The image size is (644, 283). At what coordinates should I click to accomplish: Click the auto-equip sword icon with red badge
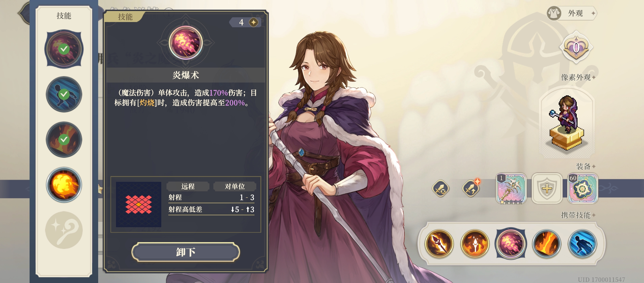click(x=471, y=188)
